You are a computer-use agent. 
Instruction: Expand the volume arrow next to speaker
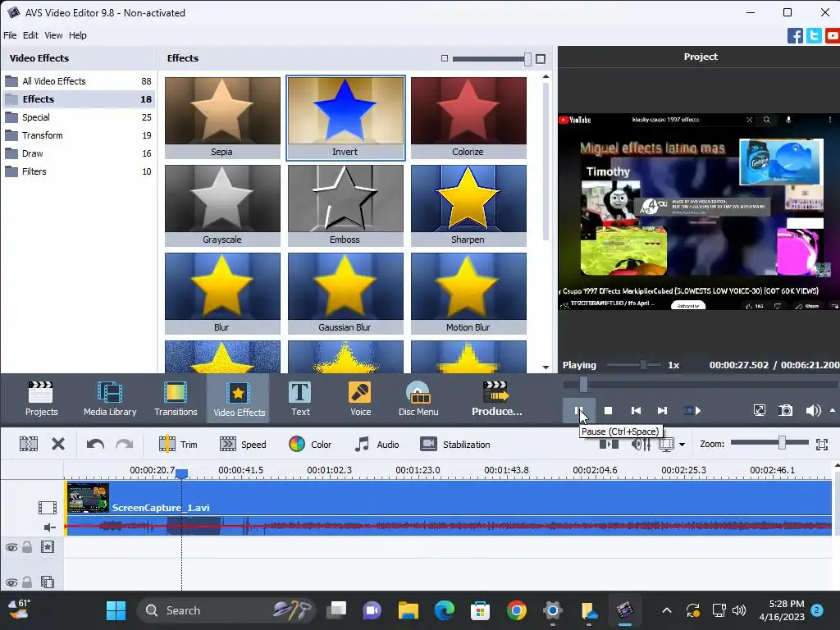coord(832,410)
